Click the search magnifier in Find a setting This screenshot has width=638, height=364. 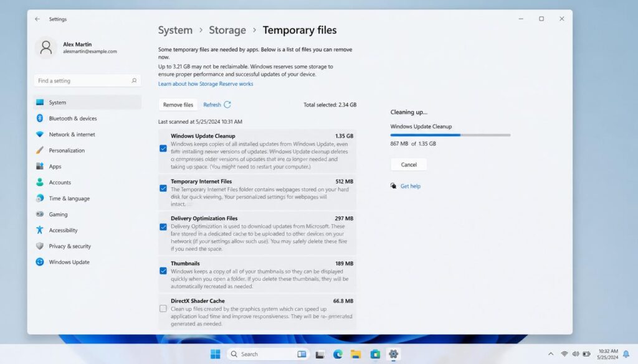tap(134, 80)
